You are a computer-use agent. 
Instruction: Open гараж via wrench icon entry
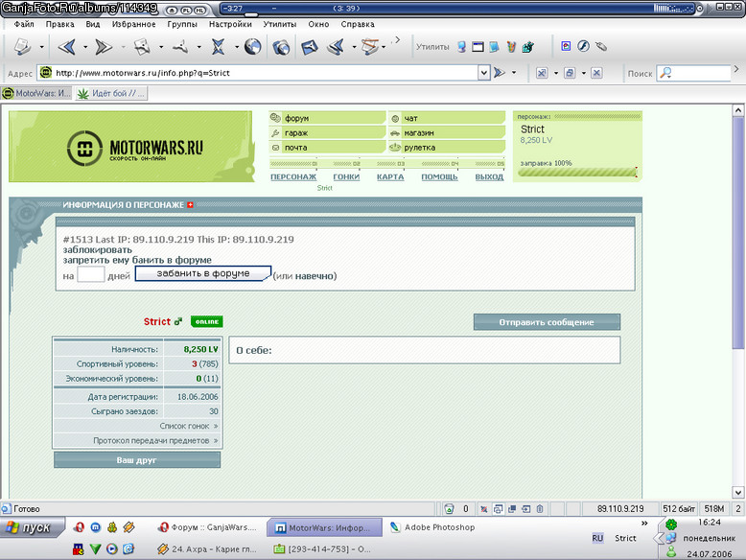point(327,132)
